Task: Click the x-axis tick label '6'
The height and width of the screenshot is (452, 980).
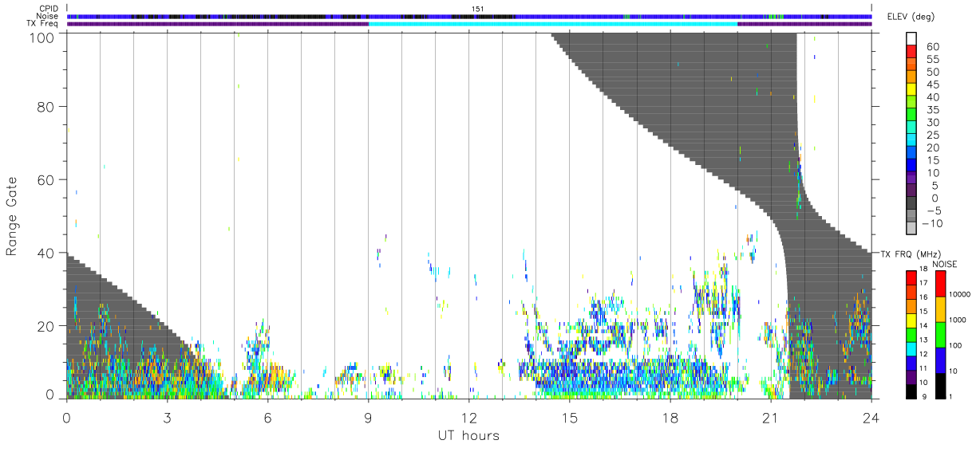Action: point(267,417)
